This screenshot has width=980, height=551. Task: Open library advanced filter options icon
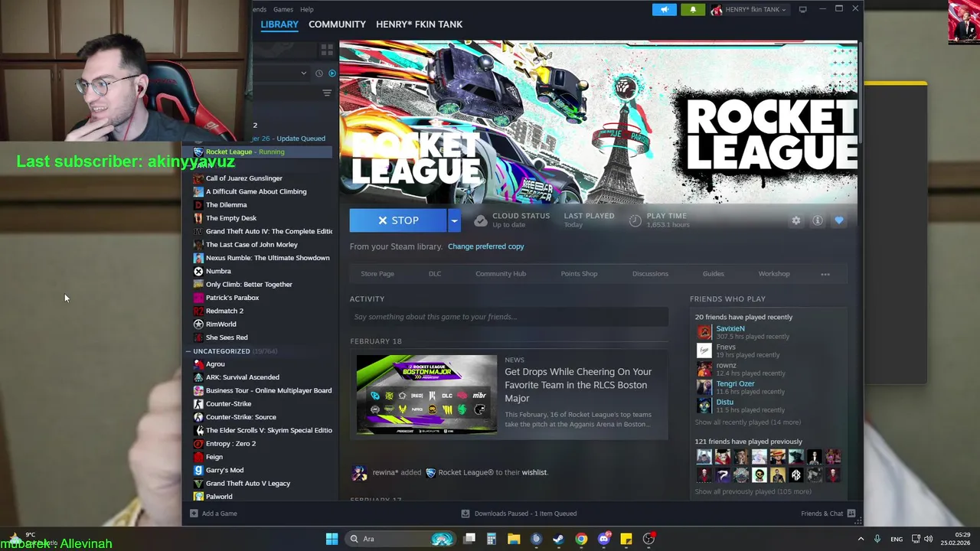[x=327, y=93]
